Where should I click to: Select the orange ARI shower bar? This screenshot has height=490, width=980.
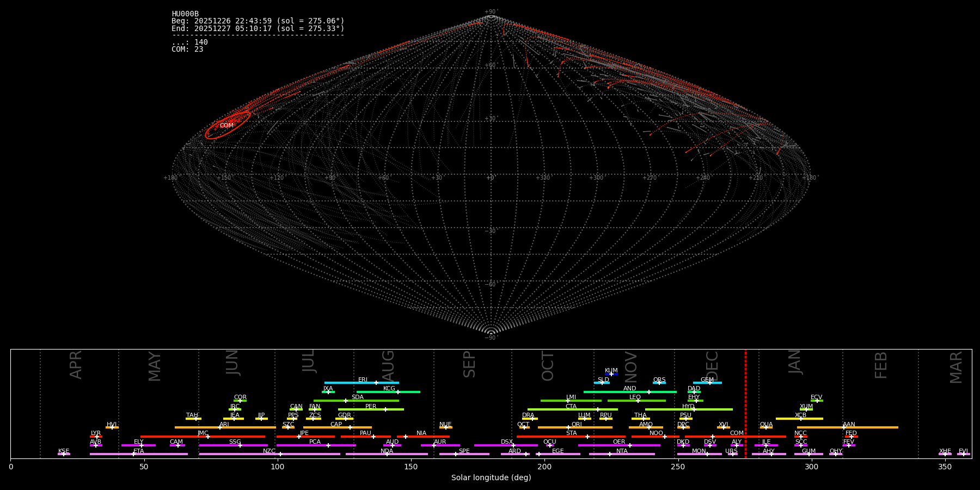point(225,427)
